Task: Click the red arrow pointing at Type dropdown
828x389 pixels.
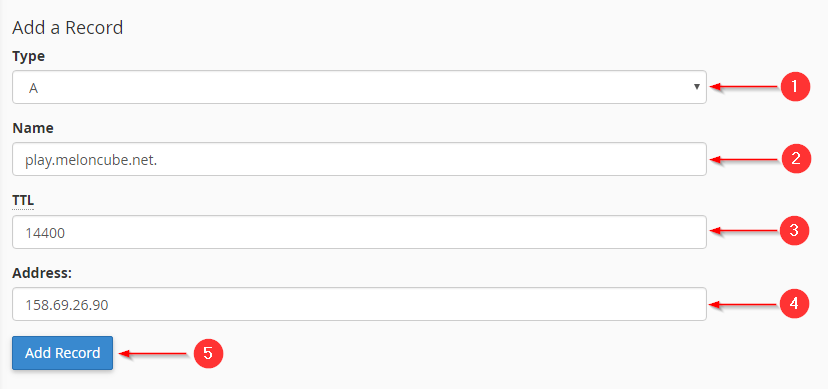Action: (744, 87)
